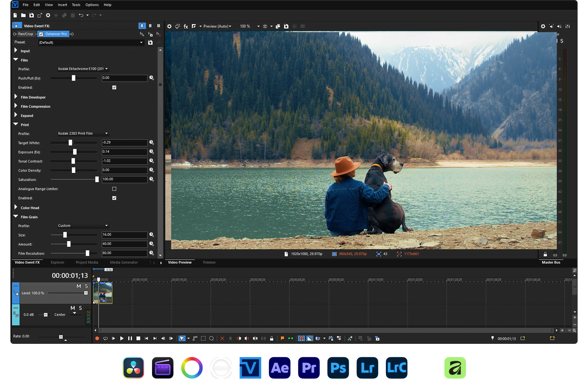Open Video Output FX icon
The image size is (588, 385).
point(186,26)
